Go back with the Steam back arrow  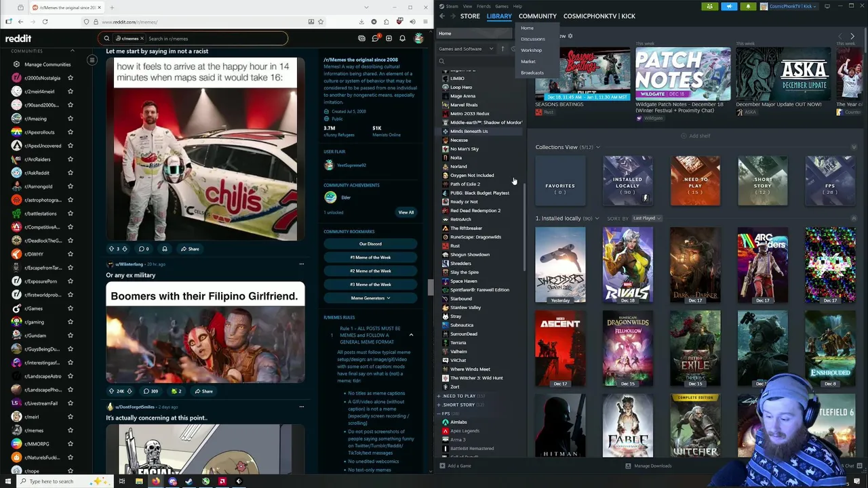coord(442,16)
